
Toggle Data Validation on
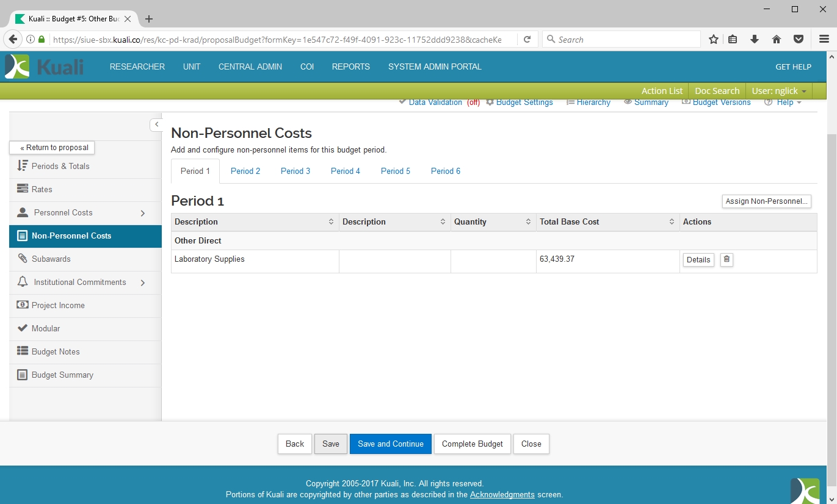[435, 103]
